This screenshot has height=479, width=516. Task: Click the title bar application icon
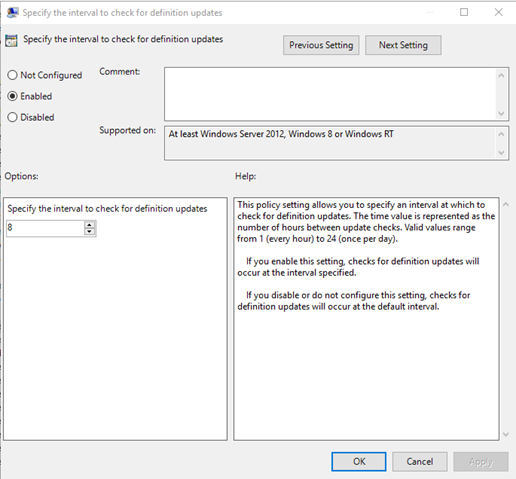coord(12,13)
